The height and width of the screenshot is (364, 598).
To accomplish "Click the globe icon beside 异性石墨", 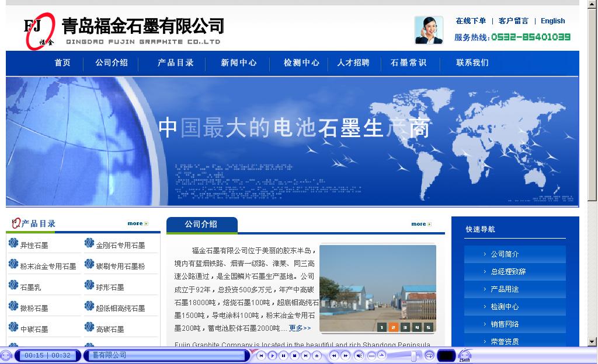I will 13,243.
